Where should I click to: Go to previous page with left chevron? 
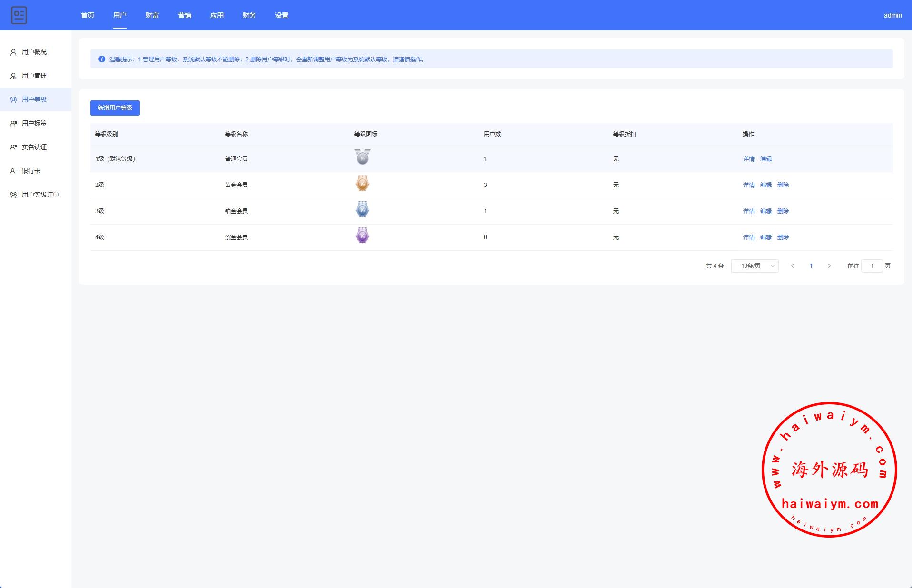coord(792,266)
